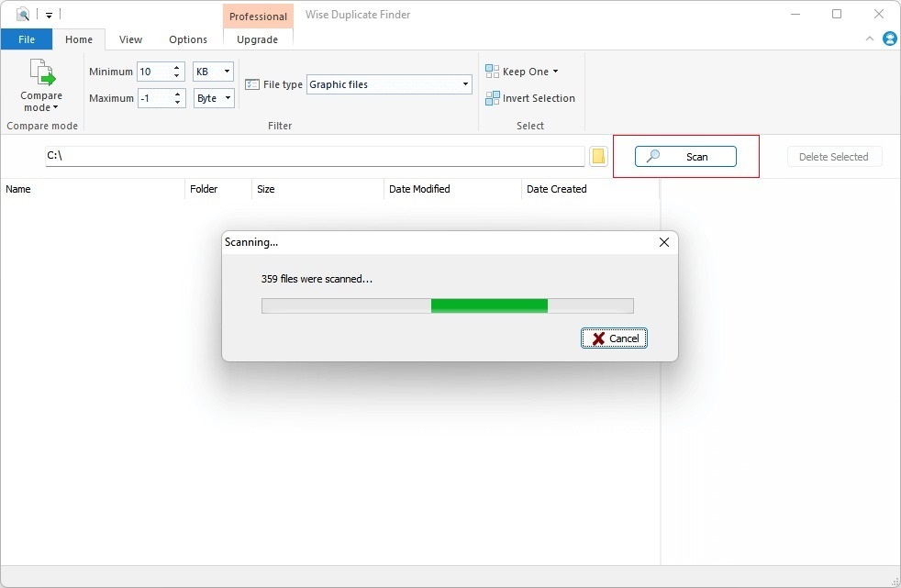901x588 pixels.
Task: Cancel the scanning process
Action: click(x=615, y=338)
